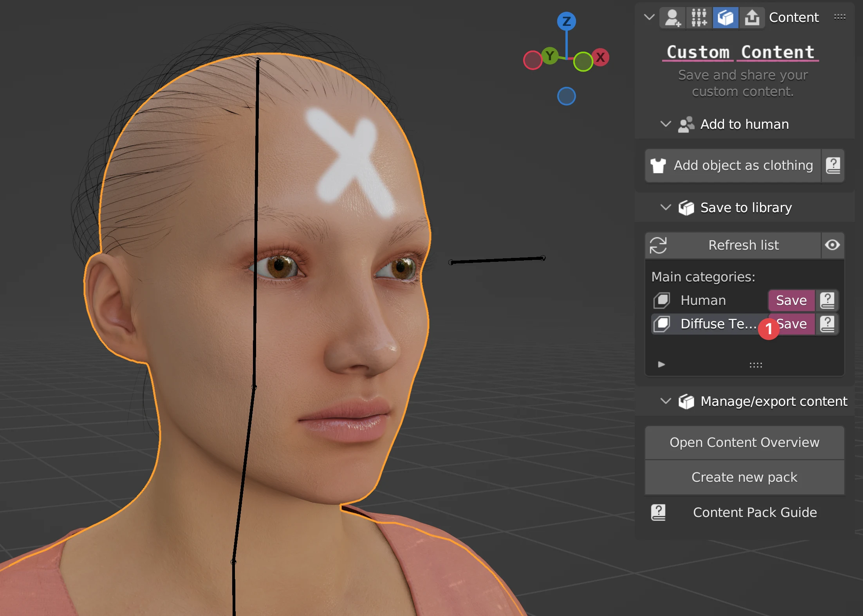Viewport: 863px width, 616px height.
Task: Open help for the Human category
Action: click(x=827, y=301)
